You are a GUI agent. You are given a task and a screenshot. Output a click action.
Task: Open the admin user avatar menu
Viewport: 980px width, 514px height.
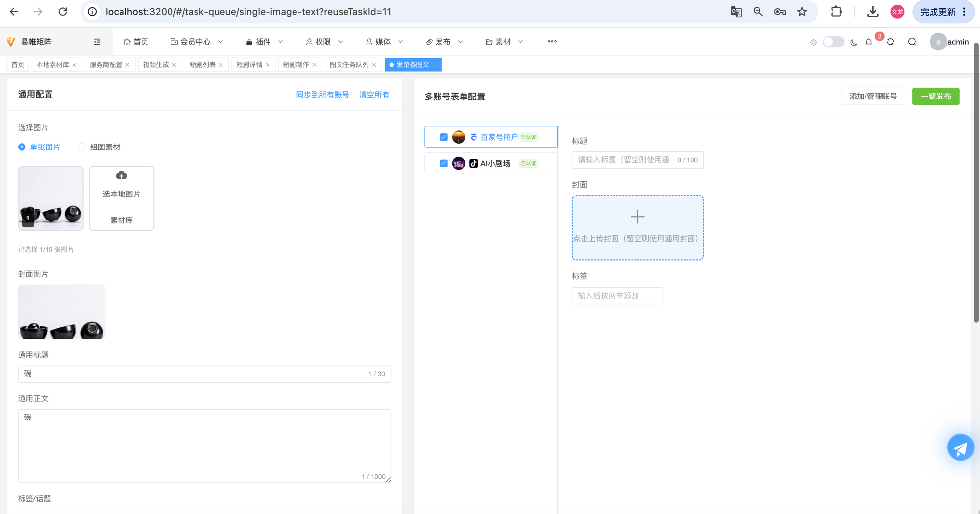tap(938, 42)
